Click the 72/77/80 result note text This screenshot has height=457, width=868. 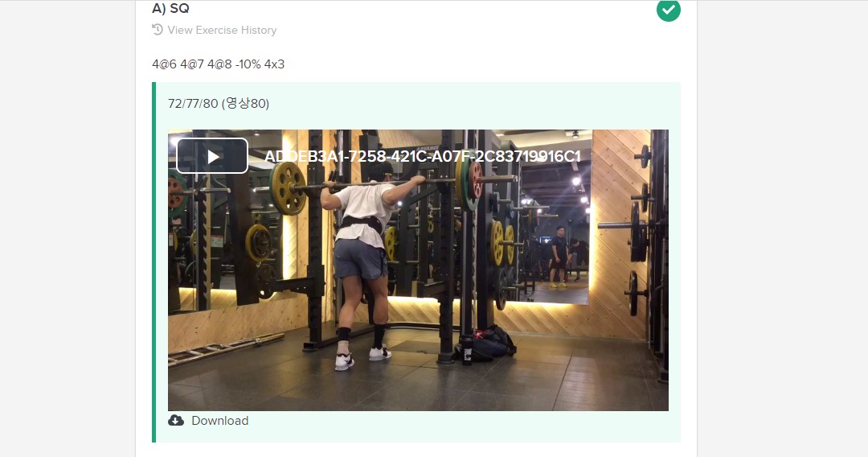[219, 104]
